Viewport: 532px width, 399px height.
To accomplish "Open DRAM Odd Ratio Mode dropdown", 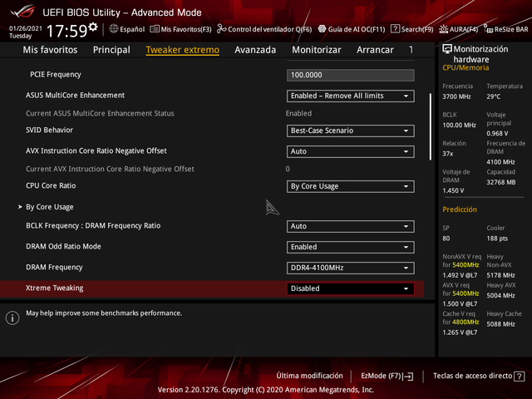I will click(x=351, y=248).
